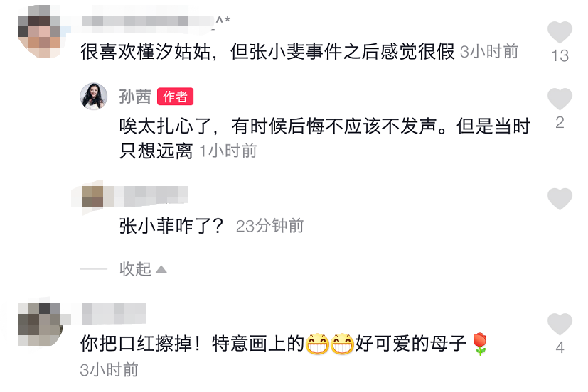
Task: Reply to comment 张小菲咋了？
Action: click(x=171, y=226)
